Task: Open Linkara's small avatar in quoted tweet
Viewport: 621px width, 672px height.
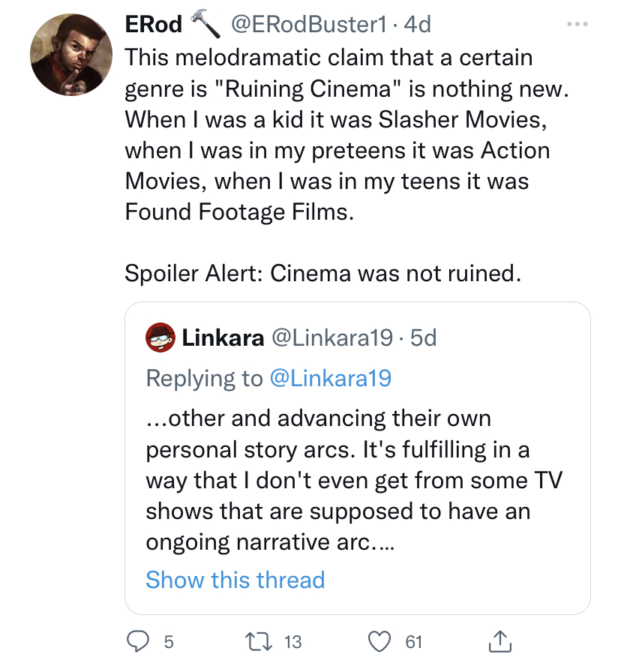Action: pos(160,337)
